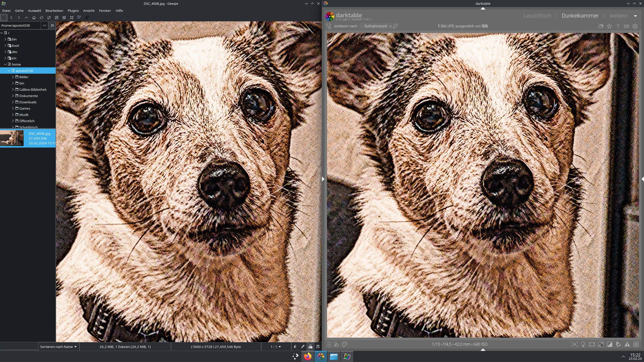This screenshot has height=362, width=644.
Task: Expand the Bilder folder in tree
Action: 13,77
